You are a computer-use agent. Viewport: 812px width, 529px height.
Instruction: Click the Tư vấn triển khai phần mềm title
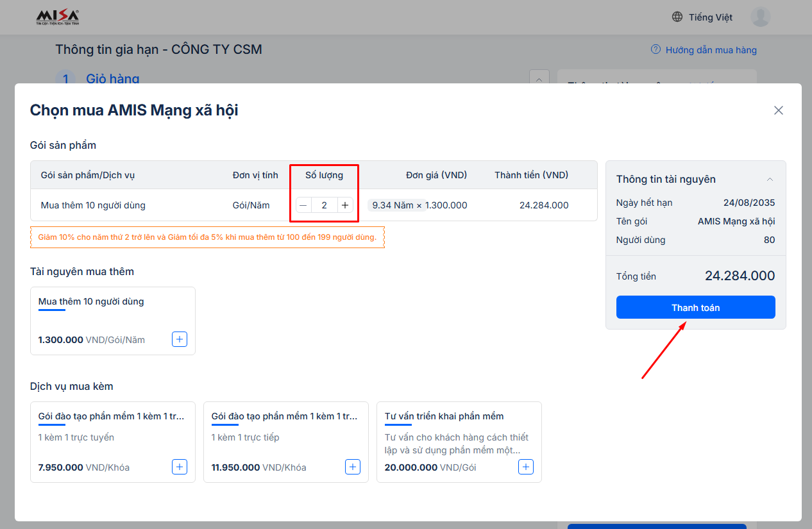coord(444,416)
